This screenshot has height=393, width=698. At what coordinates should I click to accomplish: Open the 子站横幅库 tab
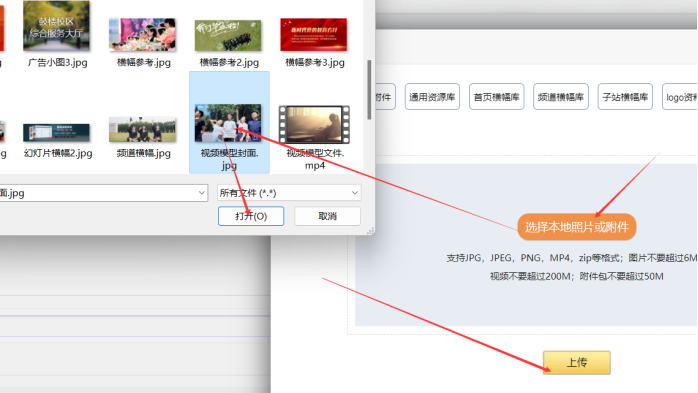click(x=625, y=97)
